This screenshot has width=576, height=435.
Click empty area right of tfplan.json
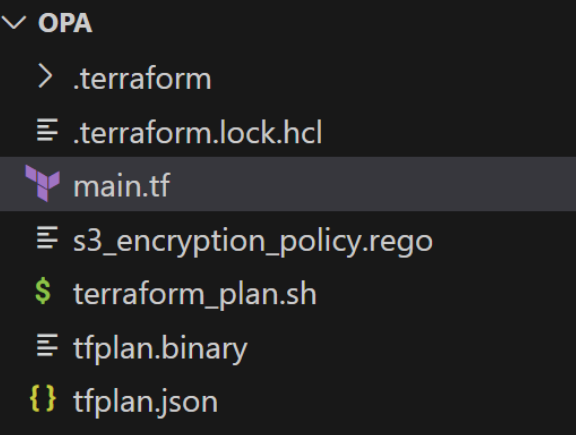point(397,401)
